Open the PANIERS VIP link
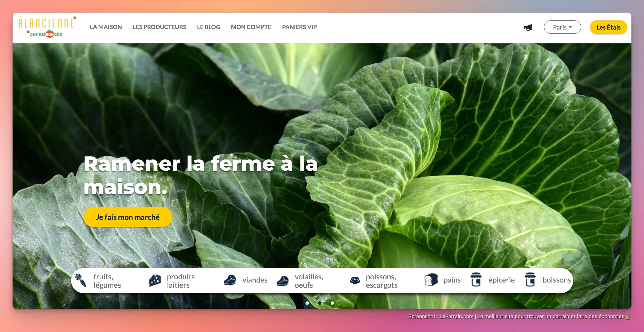The height and width of the screenshot is (332, 644). point(299,27)
